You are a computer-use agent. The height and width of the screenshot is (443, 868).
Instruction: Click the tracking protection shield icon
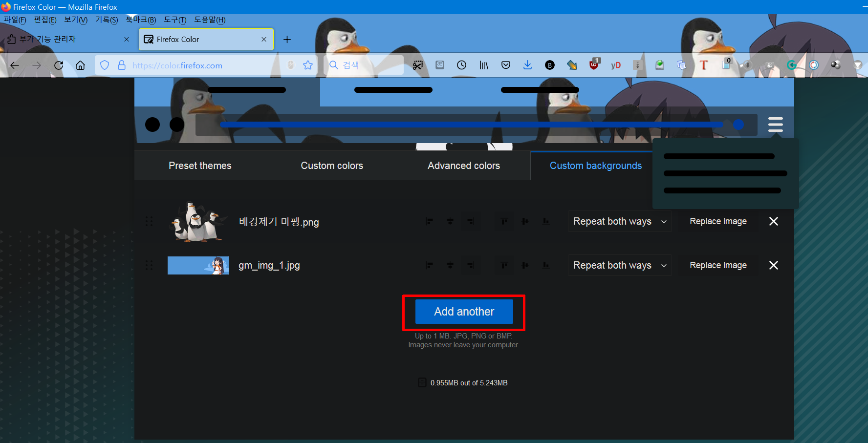[105, 65]
